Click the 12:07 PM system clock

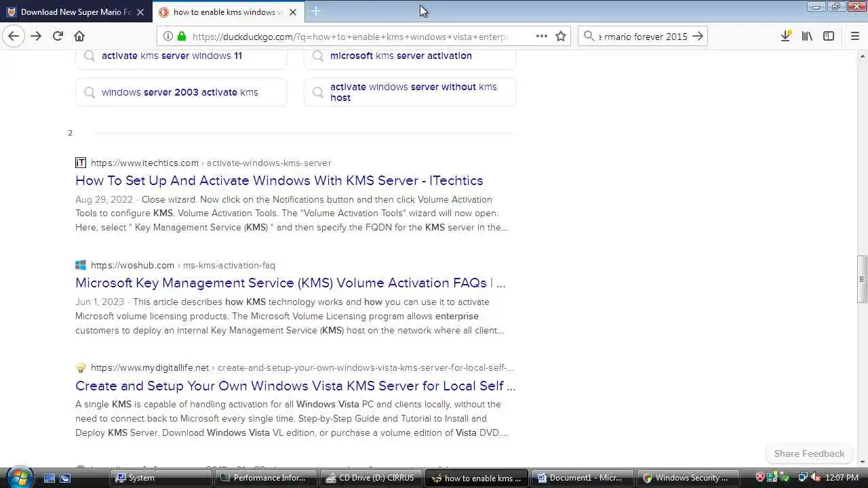point(842,478)
